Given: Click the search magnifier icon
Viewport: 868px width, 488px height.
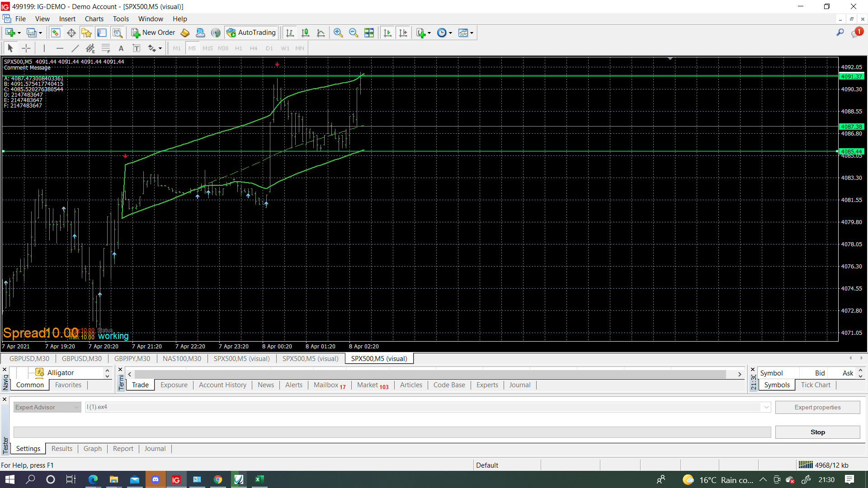Looking at the screenshot, I should pyautogui.click(x=840, y=33).
